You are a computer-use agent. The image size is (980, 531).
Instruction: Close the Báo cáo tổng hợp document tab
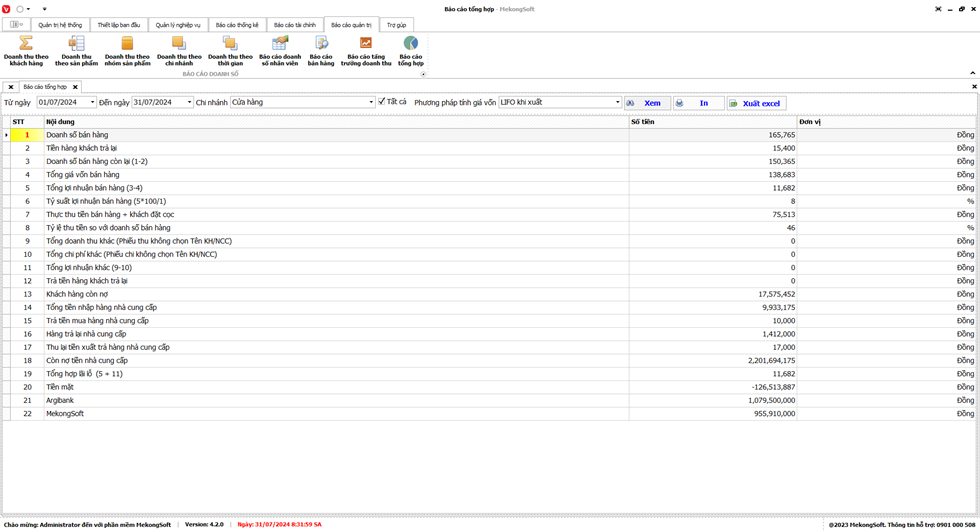coord(75,87)
